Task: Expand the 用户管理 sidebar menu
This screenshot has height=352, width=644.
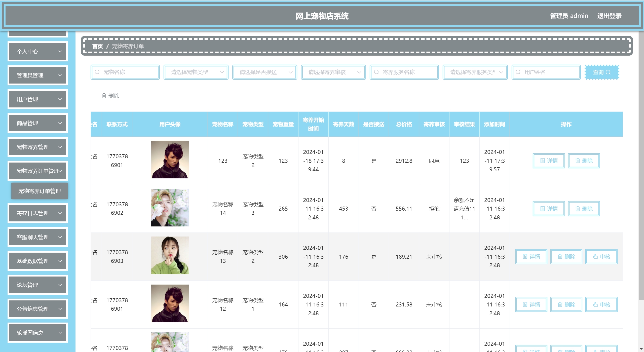Action: tap(38, 99)
